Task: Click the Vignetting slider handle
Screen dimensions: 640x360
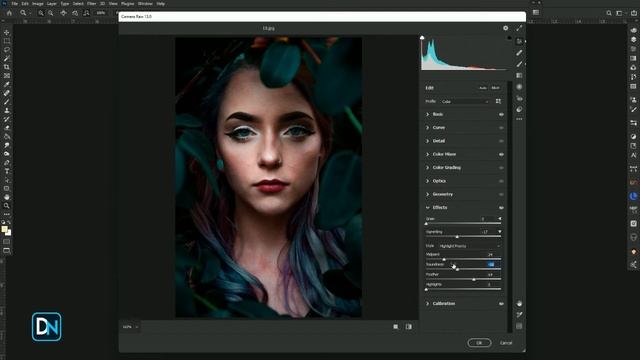Action: click(x=457, y=237)
